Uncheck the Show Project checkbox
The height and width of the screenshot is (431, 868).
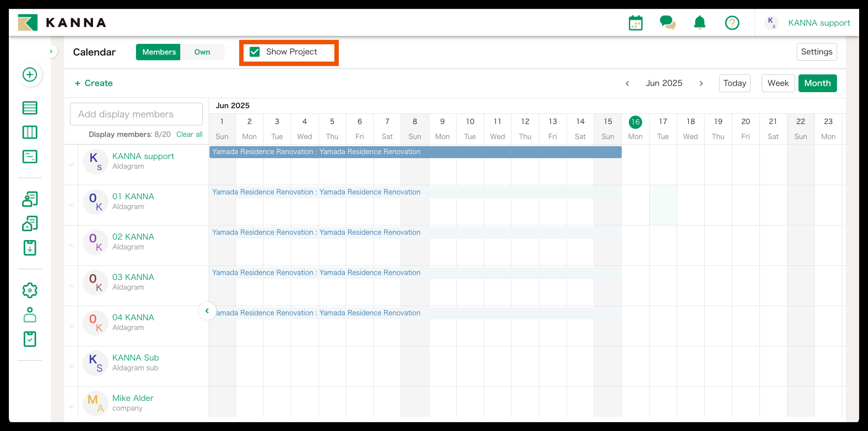[x=255, y=52]
